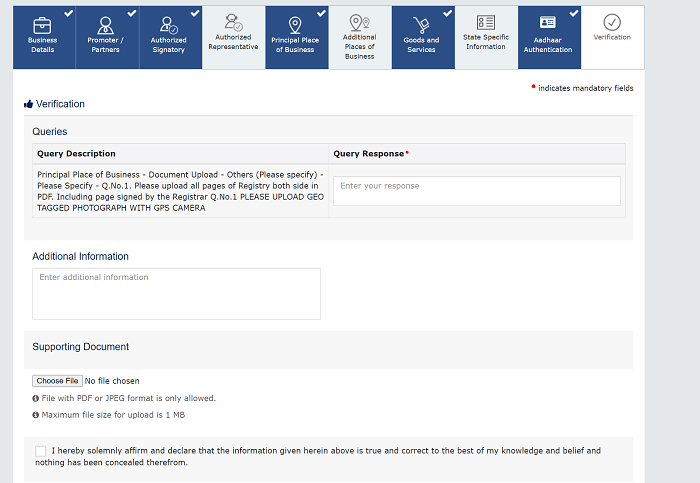
Task: Focus the Additional Information text area
Action: coord(176,293)
